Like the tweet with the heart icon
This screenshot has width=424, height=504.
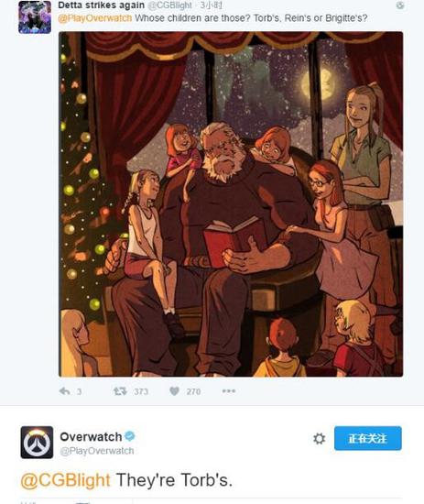click(x=174, y=391)
